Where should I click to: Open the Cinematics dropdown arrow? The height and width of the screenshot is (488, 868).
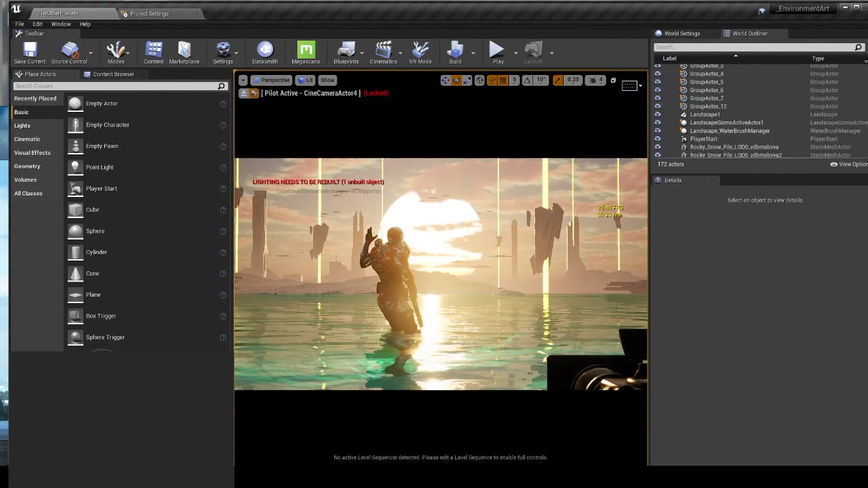(x=400, y=53)
